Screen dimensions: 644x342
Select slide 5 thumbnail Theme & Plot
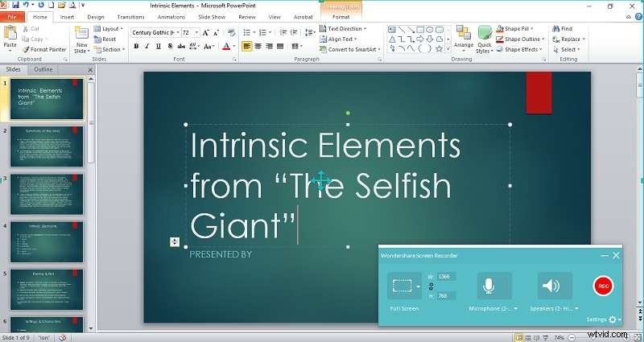tap(47, 290)
